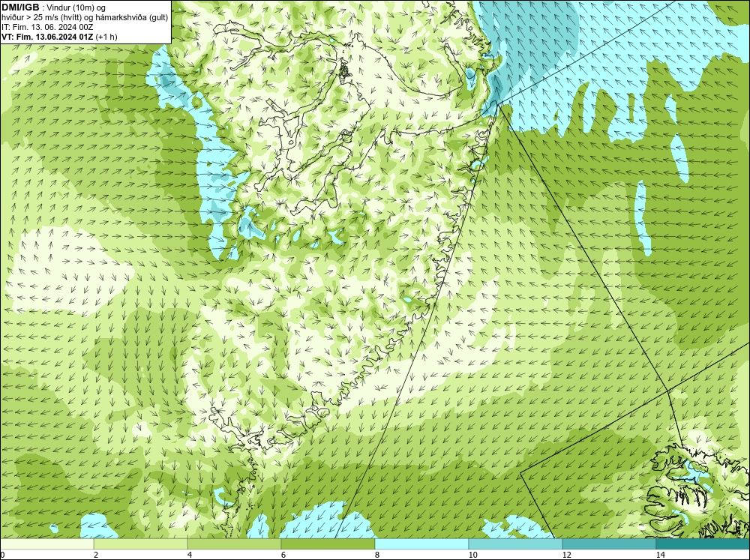Viewport: 750px width, 560px height.
Task: Click the 8-10 m/s light cyan legend band
Action: tap(421, 544)
